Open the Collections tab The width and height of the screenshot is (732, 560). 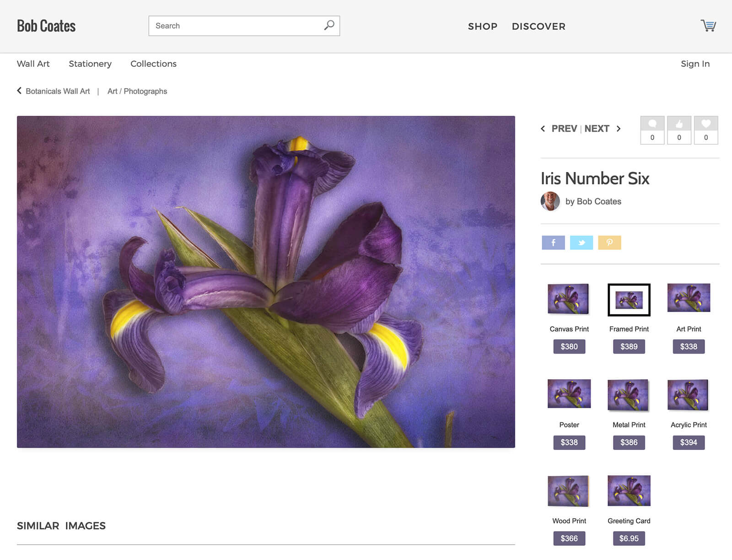(153, 64)
